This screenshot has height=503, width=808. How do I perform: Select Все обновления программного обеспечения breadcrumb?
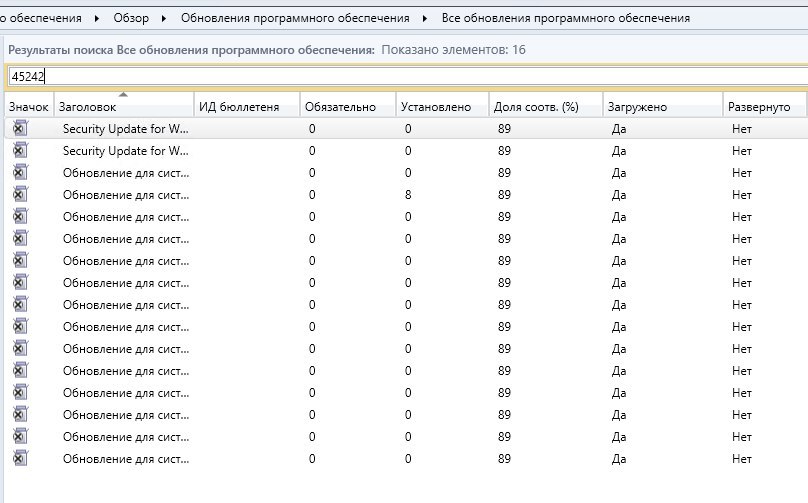coord(565,18)
